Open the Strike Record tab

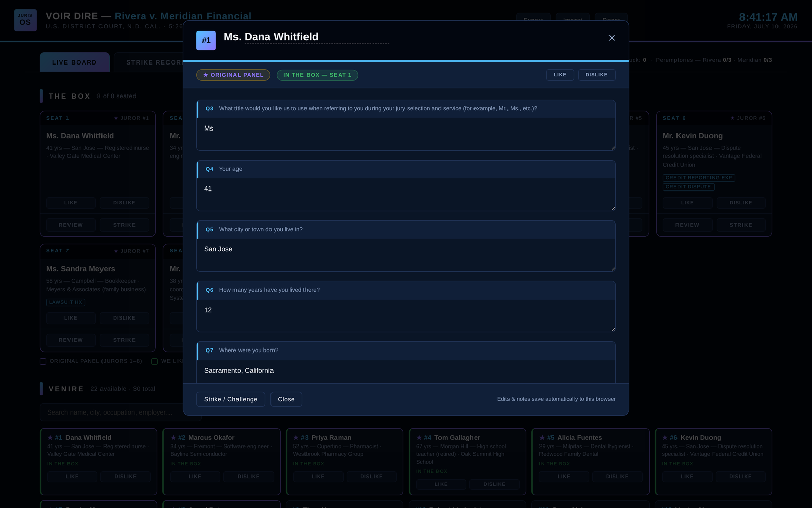(x=151, y=62)
